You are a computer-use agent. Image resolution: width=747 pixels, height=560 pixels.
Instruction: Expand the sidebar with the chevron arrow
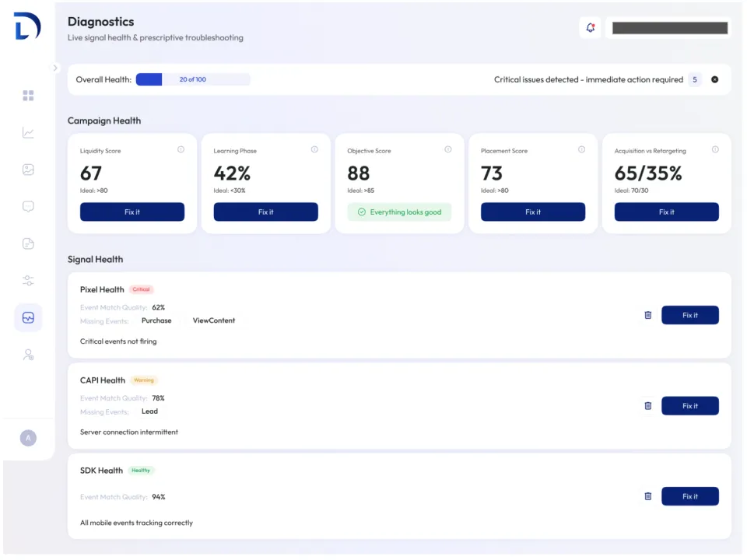pyautogui.click(x=55, y=68)
